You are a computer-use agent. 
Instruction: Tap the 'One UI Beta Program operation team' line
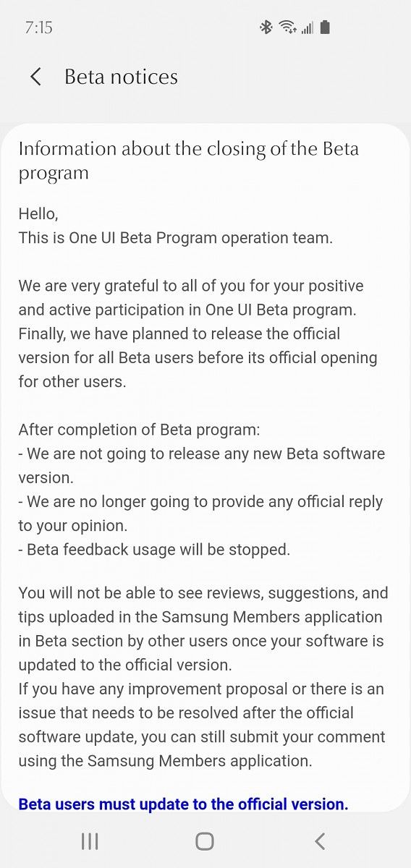pyautogui.click(x=176, y=238)
